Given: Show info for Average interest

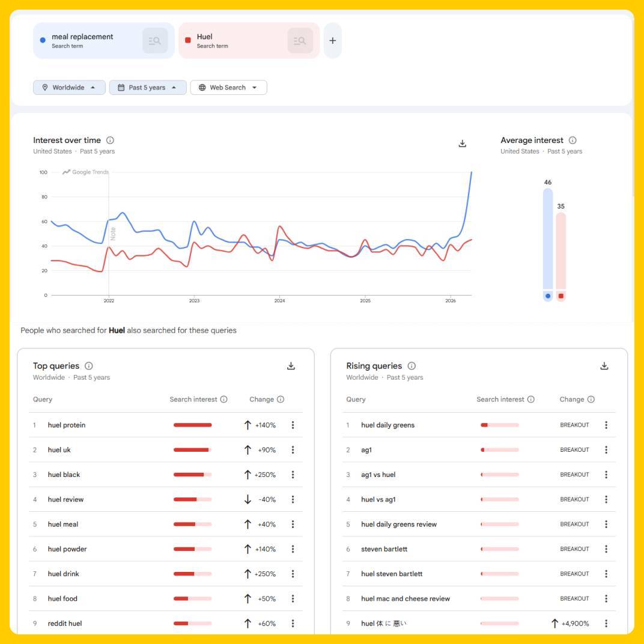Looking at the screenshot, I should (573, 140).
